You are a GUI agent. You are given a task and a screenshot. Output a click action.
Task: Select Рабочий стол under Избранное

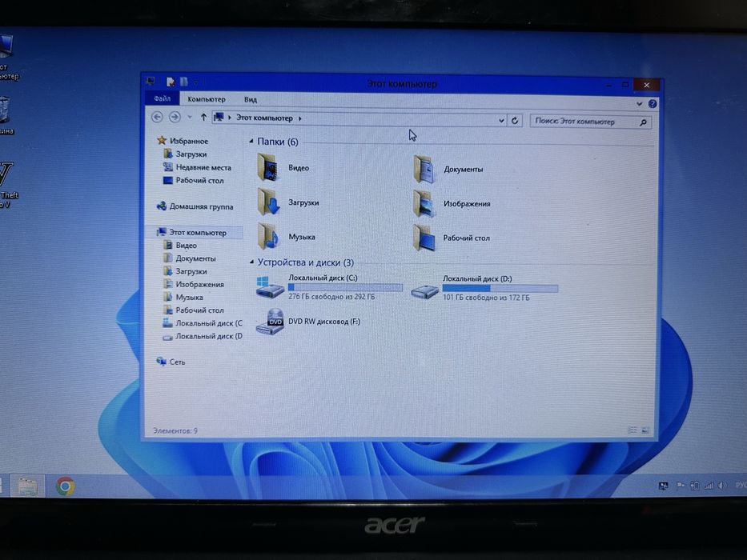(194, 181)
